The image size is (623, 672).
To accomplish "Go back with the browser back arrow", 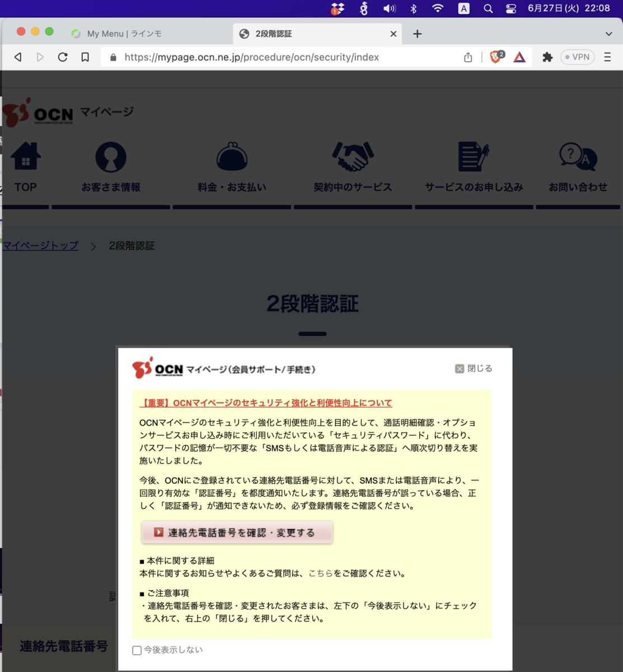I will click(18, 57).
